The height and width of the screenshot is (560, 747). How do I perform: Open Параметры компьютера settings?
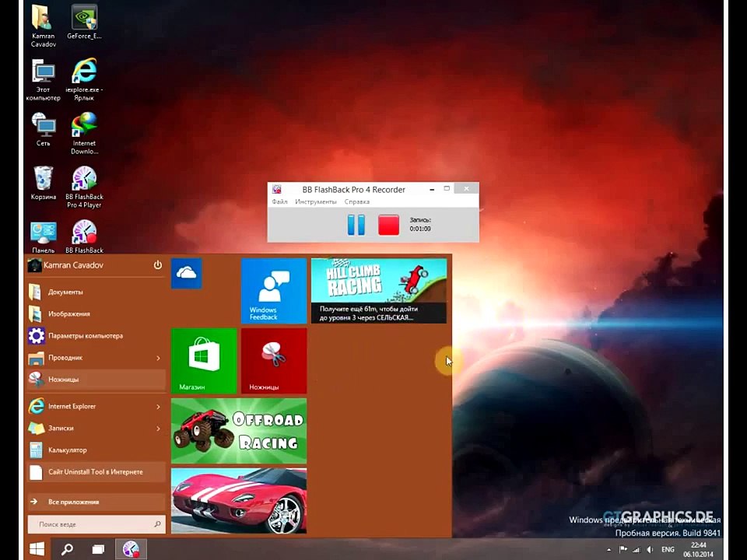click(96, 336)
